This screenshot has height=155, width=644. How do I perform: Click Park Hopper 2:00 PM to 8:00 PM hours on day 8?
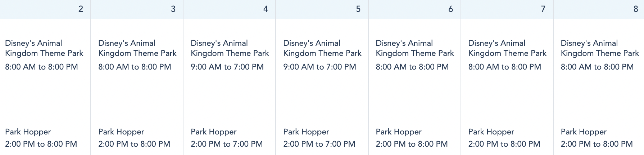597,144
